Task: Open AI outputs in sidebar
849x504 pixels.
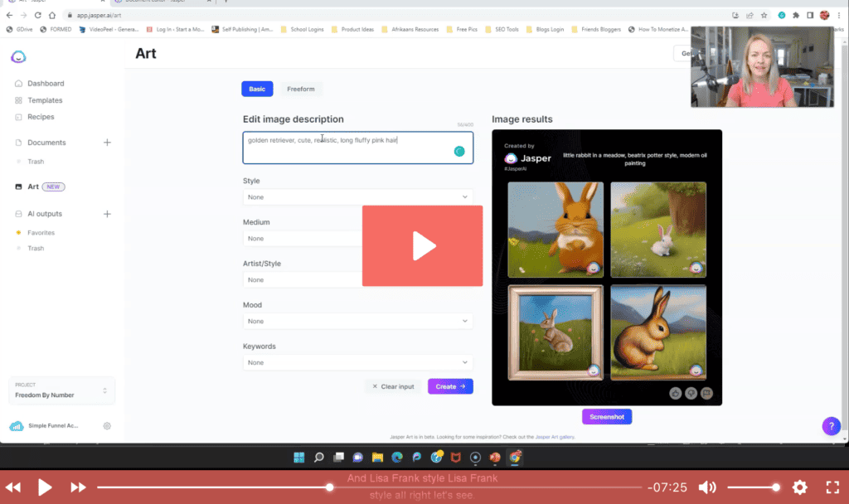Action: (x=45, y=214)
